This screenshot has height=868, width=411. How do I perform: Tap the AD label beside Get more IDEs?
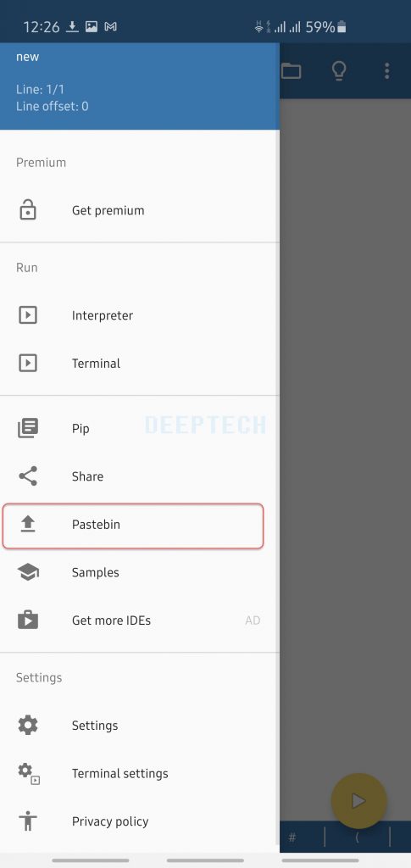coord(253,620)
